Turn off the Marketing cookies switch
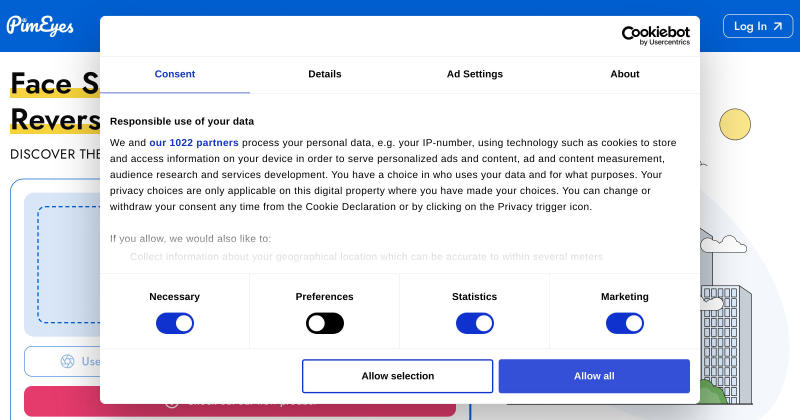 point(624,324)
